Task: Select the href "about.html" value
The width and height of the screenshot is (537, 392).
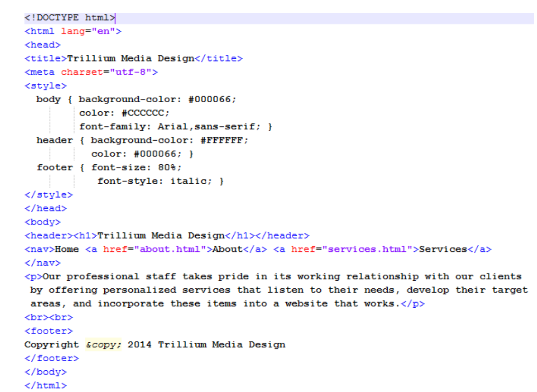Action: tap(170, 249)
